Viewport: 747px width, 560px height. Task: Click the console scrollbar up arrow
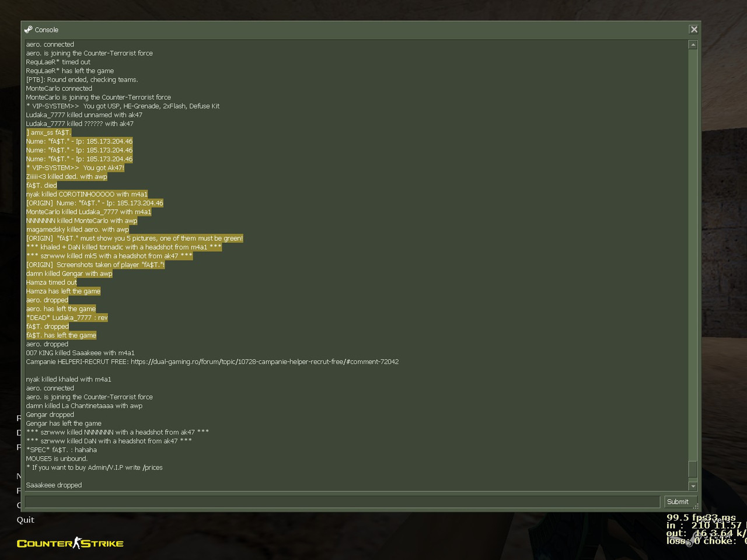pos(693,44)
